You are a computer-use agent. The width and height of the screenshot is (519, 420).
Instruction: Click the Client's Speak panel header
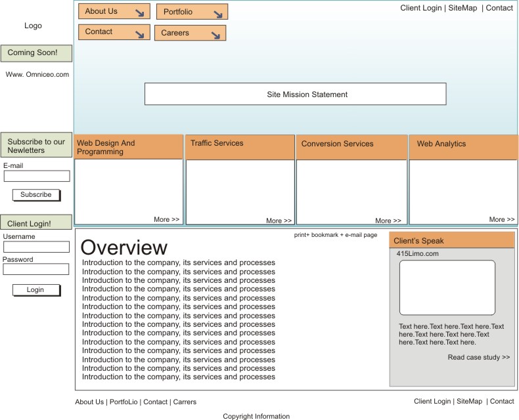(x=452, y=240)
